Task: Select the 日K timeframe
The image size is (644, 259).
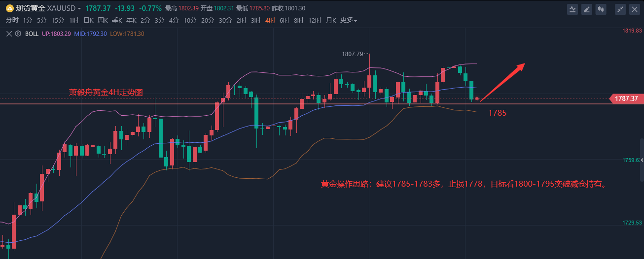Action: [x=88, y=20]
